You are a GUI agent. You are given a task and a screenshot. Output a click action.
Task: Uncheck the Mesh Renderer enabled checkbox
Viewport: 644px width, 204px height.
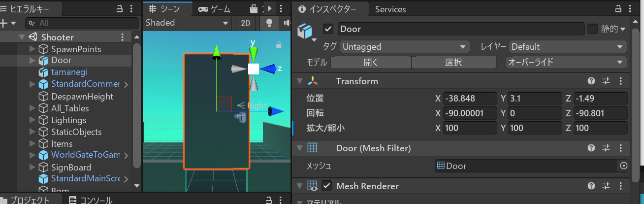click(326, 186)
